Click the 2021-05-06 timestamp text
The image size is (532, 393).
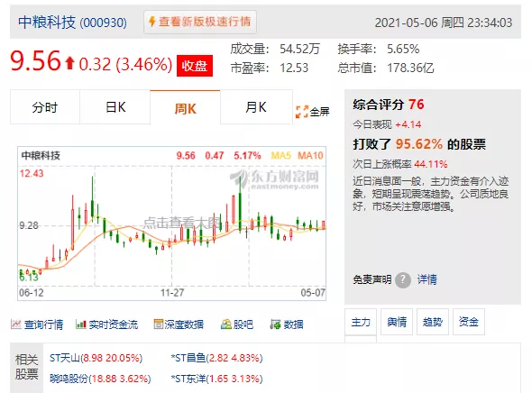444,23
